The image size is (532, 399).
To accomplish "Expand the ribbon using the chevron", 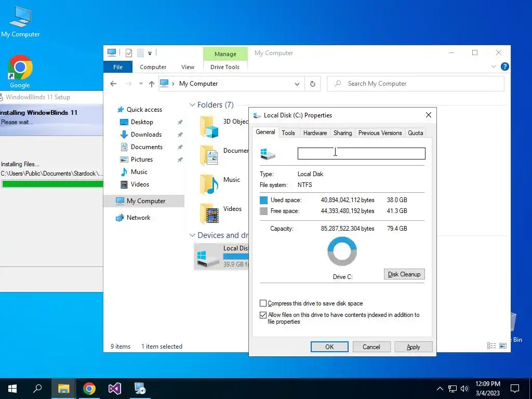I will (494, 66).
